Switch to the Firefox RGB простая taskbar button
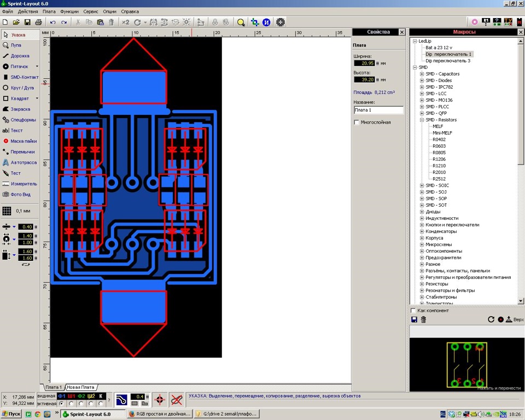The height and width of the screenshot is (420, 525). (x=160, y=414)
